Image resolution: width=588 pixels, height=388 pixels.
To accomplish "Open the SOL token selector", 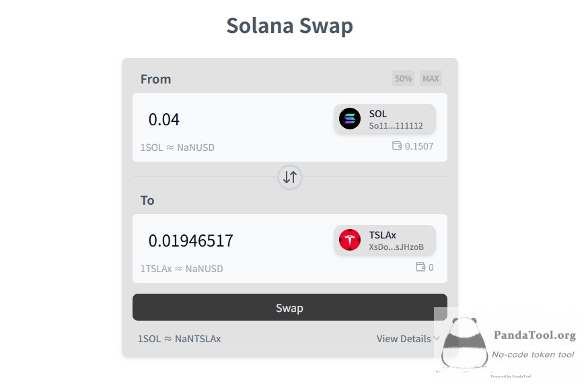I will point(385,119).
